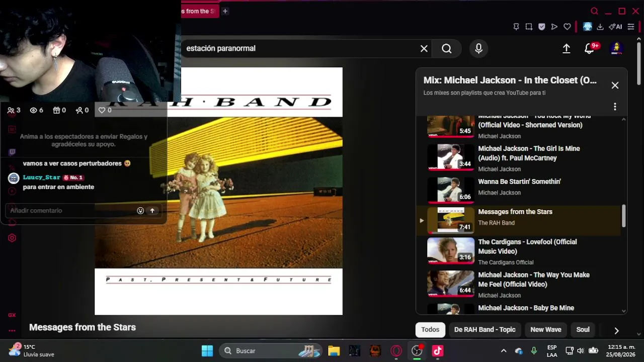644x362 pixels.
Task: Open the Twitch icon in browser sidebar
Action: tap(12, 152)
